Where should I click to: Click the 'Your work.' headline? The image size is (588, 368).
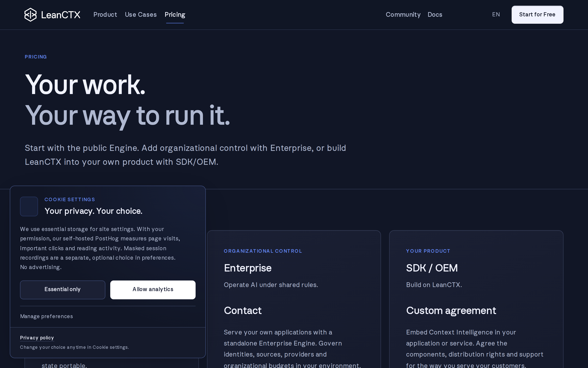(x=85, y=85)
